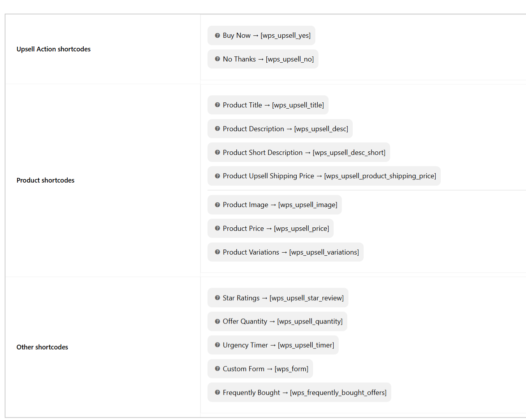Click the help icon for Product Short Description
The width and height of the screenshot is (526, 420).
click(x=217, y=153)
